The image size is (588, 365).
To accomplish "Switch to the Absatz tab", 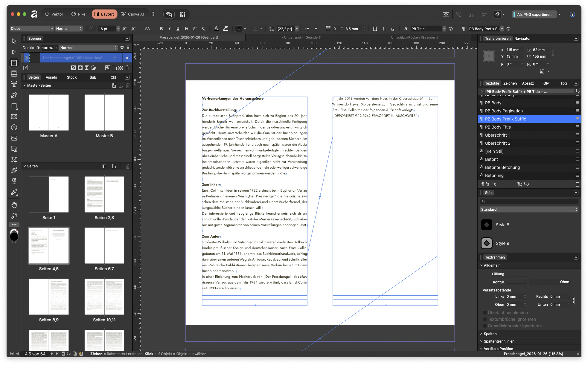I will pos(528,83).
